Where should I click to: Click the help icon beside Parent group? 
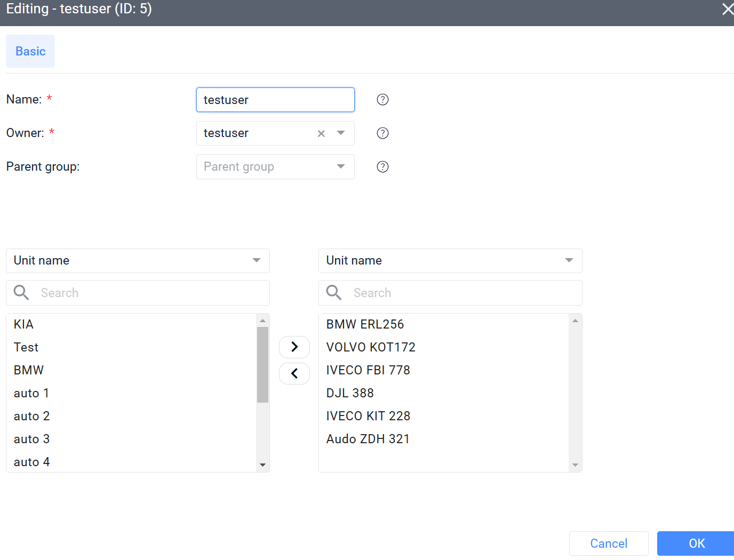pos(382,167)
